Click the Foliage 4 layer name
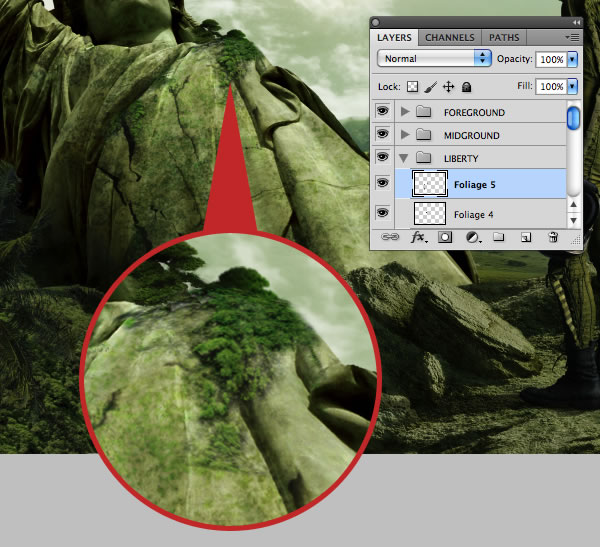The image size is (600, 547). tap(473, 215)
